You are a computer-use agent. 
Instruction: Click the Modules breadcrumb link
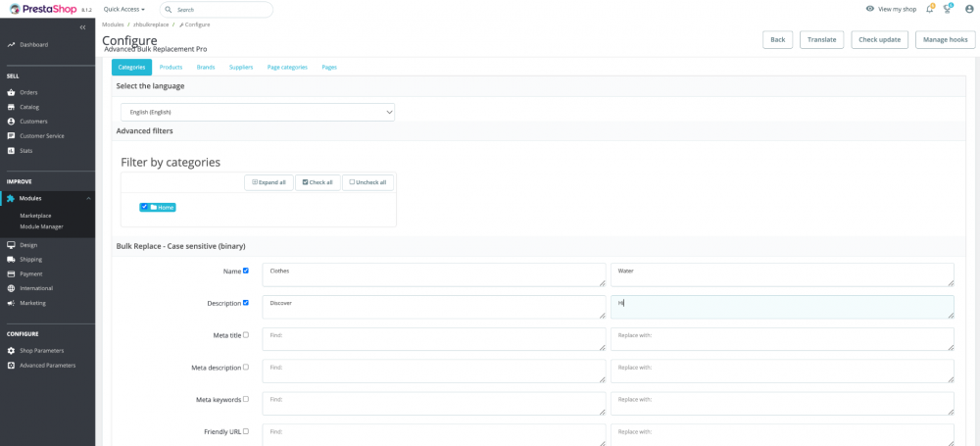click(113, 25)
